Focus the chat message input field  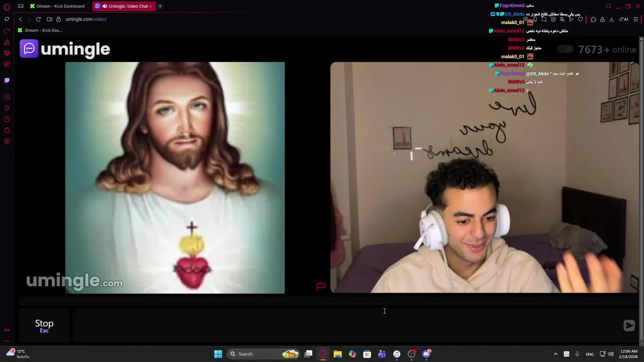(x=347, y=326)
